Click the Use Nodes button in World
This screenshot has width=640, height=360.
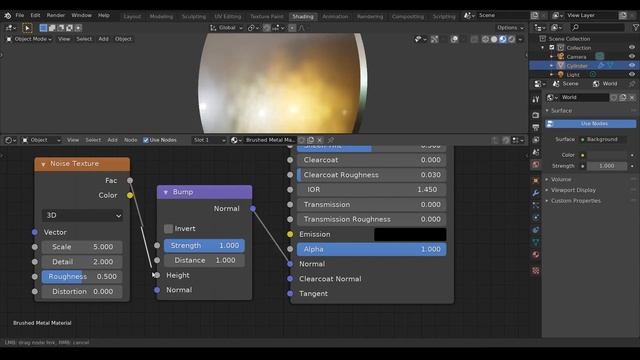click(x=591, y=124)
